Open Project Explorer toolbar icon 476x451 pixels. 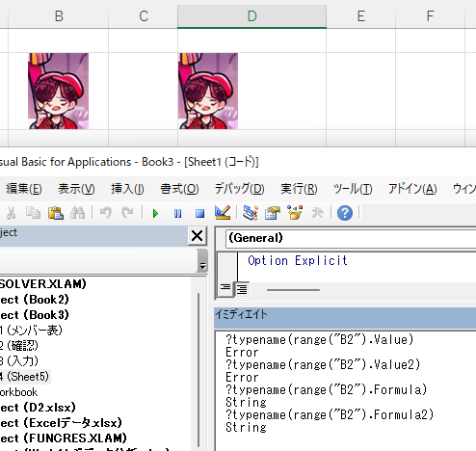(251, 213)
